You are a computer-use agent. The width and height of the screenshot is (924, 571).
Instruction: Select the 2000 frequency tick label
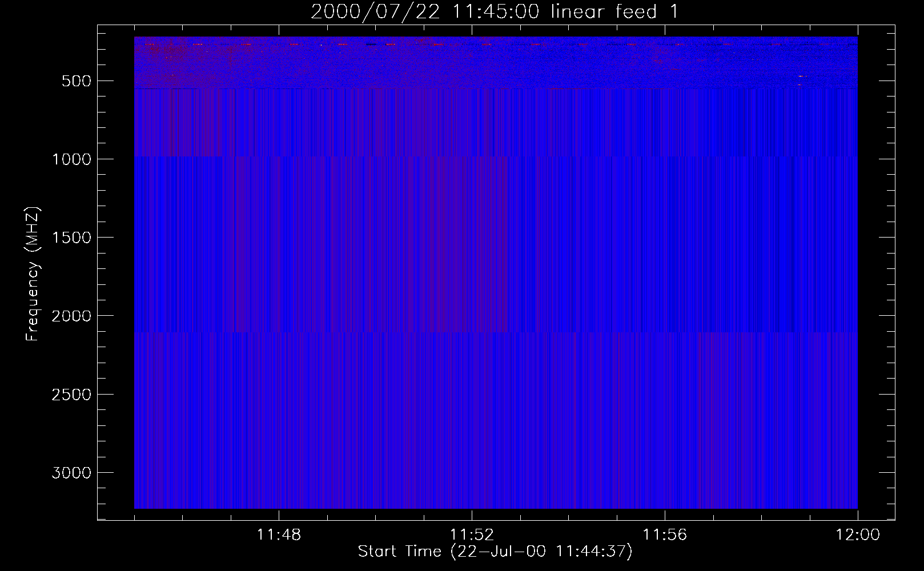point(71,316)
